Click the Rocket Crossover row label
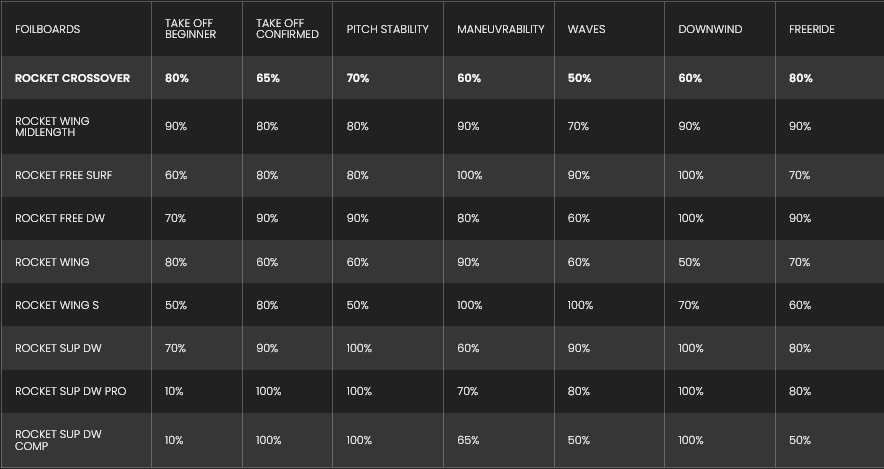The height and width of the screenshot is (469, 884). point(72,78)
